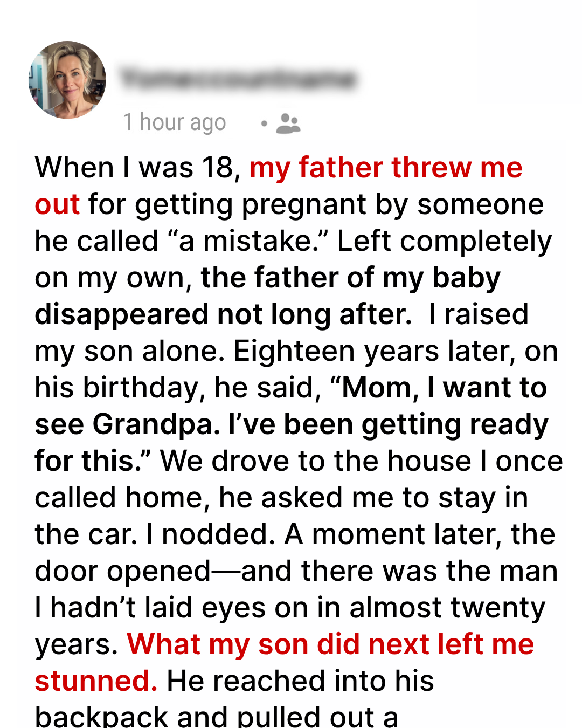Image resolution: width=582 pixels, height=728 pixels.
Task: Click the friends audience icon
Action: coord(288,123)
